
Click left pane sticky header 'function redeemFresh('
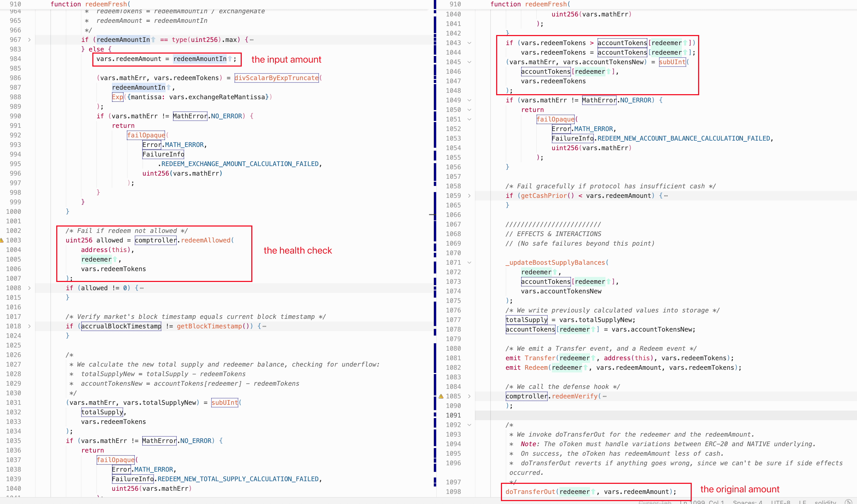pos(90,4)
